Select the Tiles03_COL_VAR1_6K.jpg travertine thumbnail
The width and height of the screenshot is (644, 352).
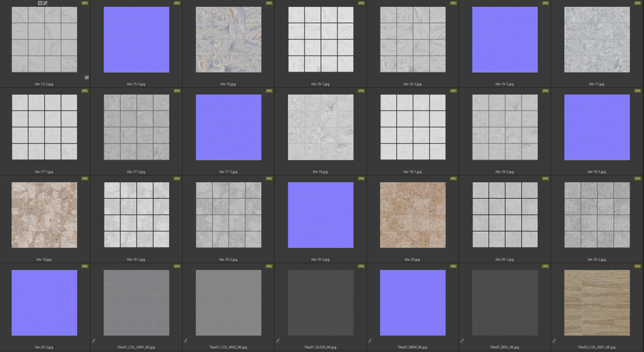tap(597, 302)
